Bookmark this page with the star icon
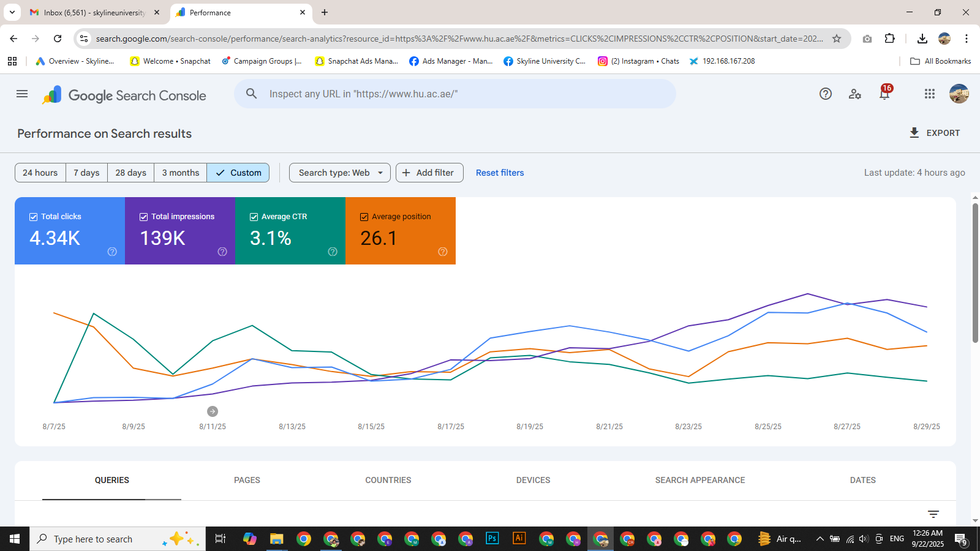 (x=837, y=39)
